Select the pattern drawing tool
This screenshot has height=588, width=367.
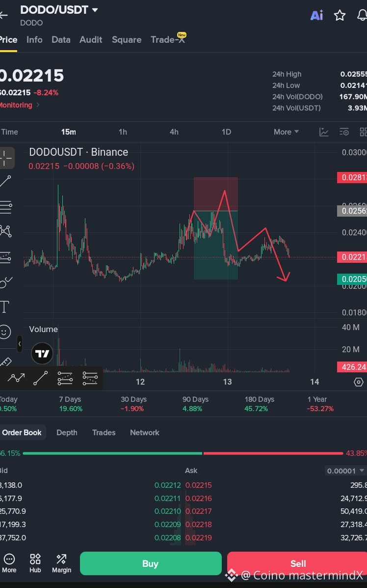(5, 231)
